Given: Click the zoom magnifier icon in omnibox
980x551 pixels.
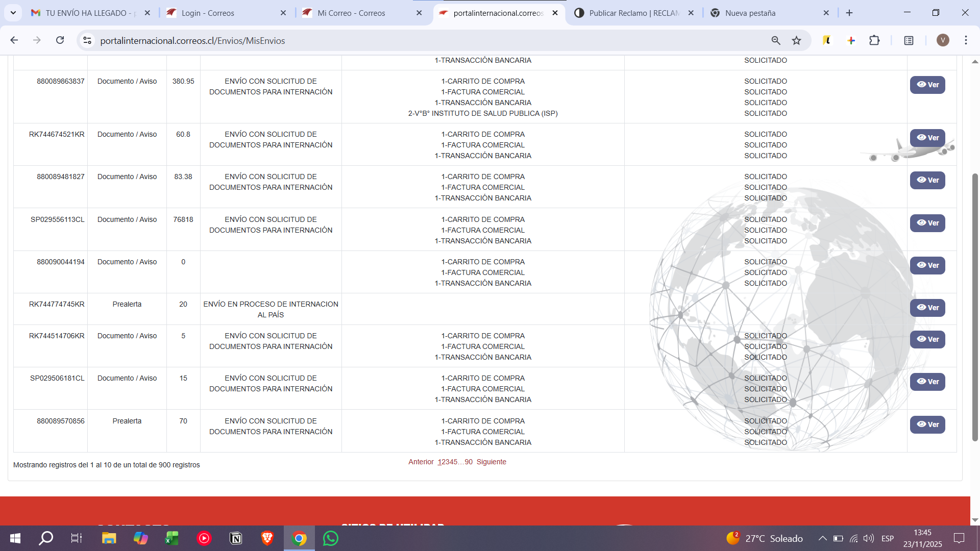Looking at the screenshot, I should tap(775, 40).
